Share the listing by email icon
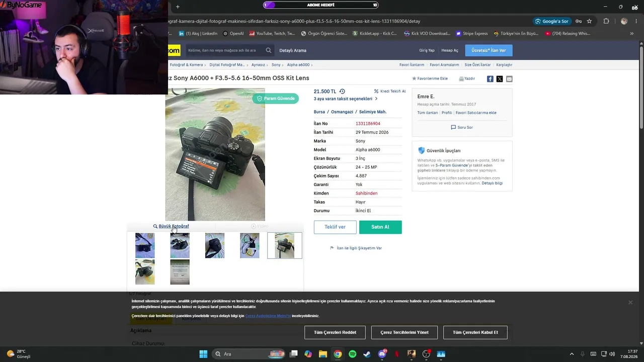The image size is (644, 362). [509, 79]
